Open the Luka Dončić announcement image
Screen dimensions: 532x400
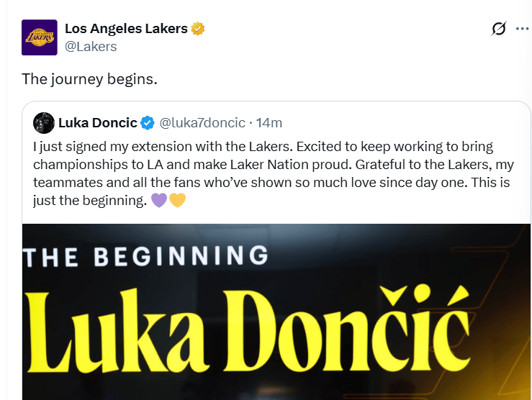[x=276, y=312]
